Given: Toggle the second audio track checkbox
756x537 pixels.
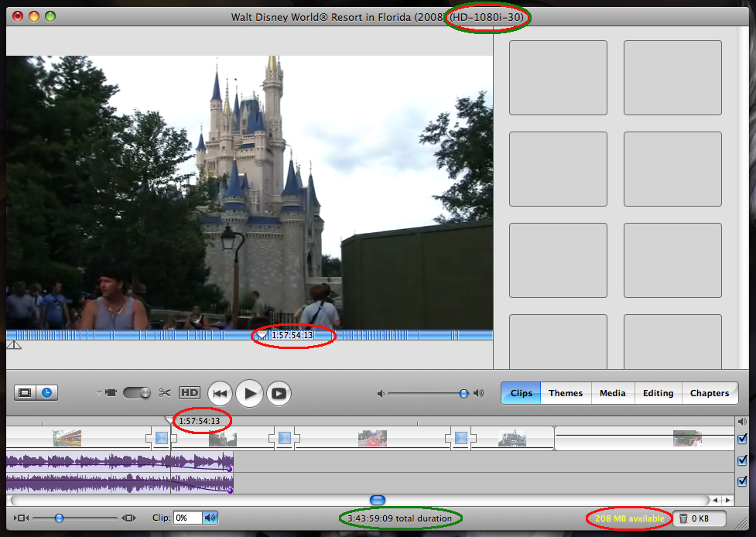Looking at the screenshot, I should pyautogui.click(x=742, y=481).
